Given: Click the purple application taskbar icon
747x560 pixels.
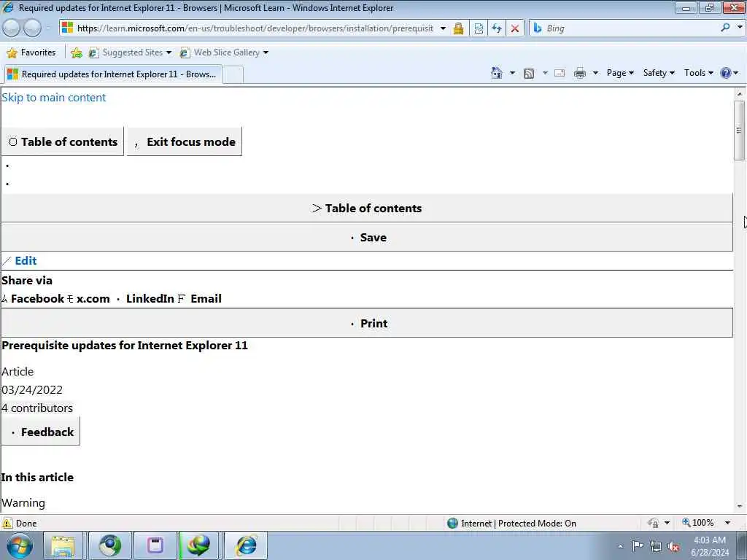Looking at the screenshot, I should coord(155,545).
